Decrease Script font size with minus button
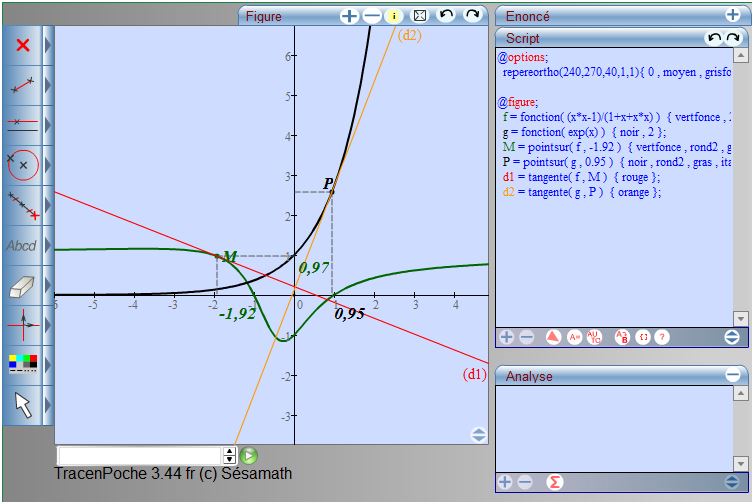 click(x=527, y=337)
